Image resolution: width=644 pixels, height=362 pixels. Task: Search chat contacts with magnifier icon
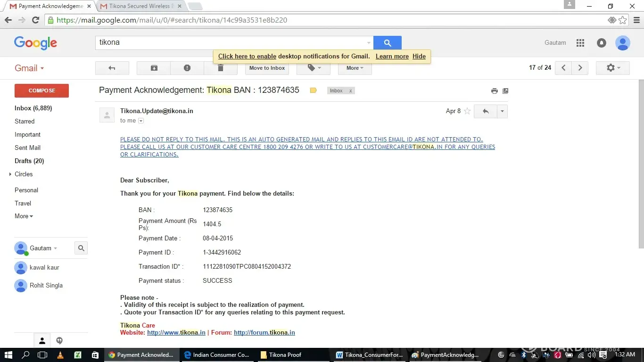pos(81,248)
